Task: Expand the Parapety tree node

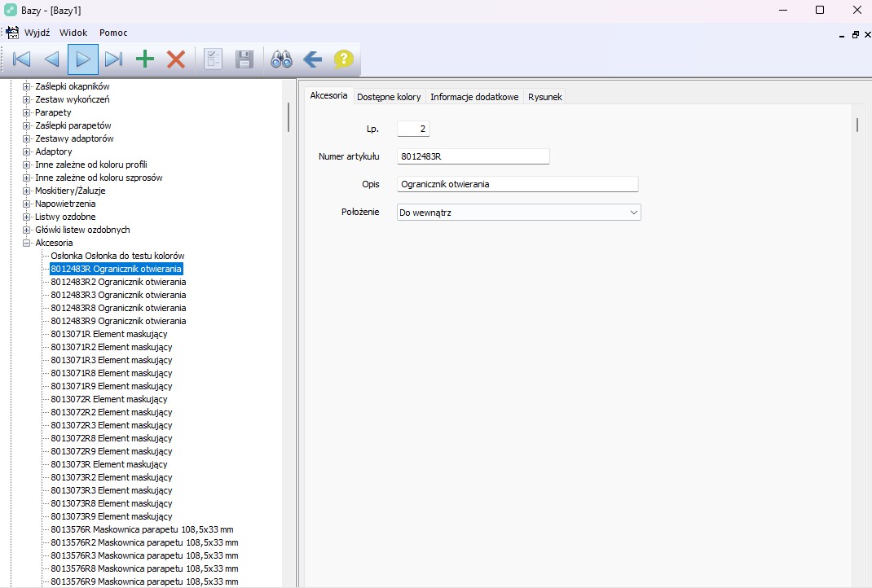Action: click(26, 112)
